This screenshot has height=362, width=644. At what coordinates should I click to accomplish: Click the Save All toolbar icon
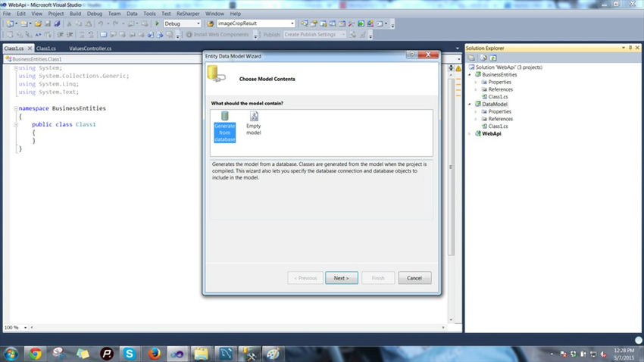[x=57, y=23]
